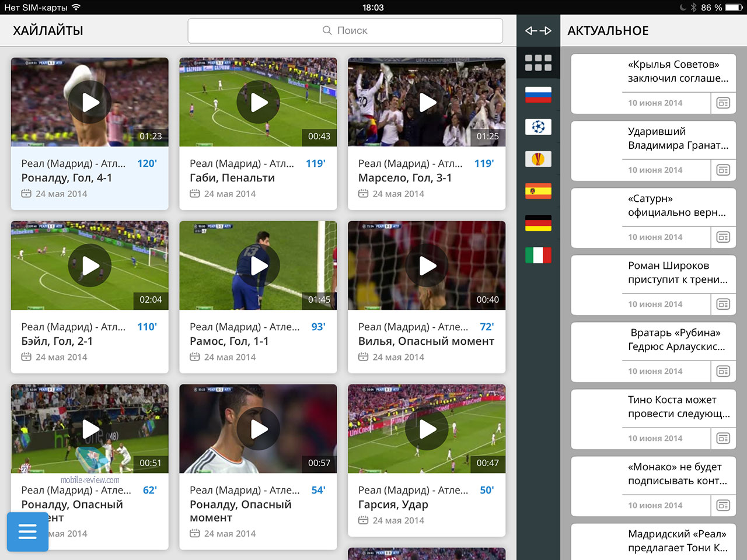Viewport: 747px width, 560px height.
Task: Select the German flag league icon
Action: 538,223
